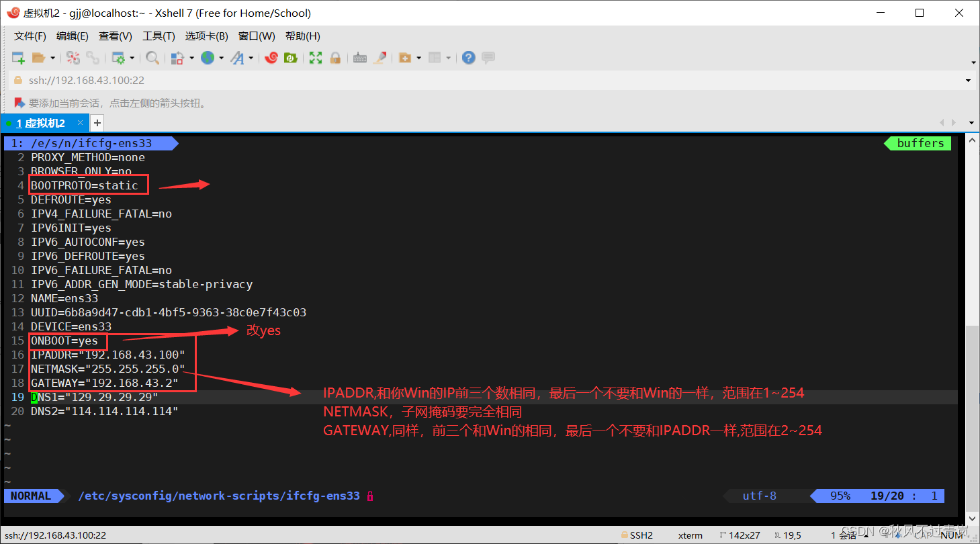Toggle full screen with the green arrows icon
980x544 pixels.
(x=316, y=58)
